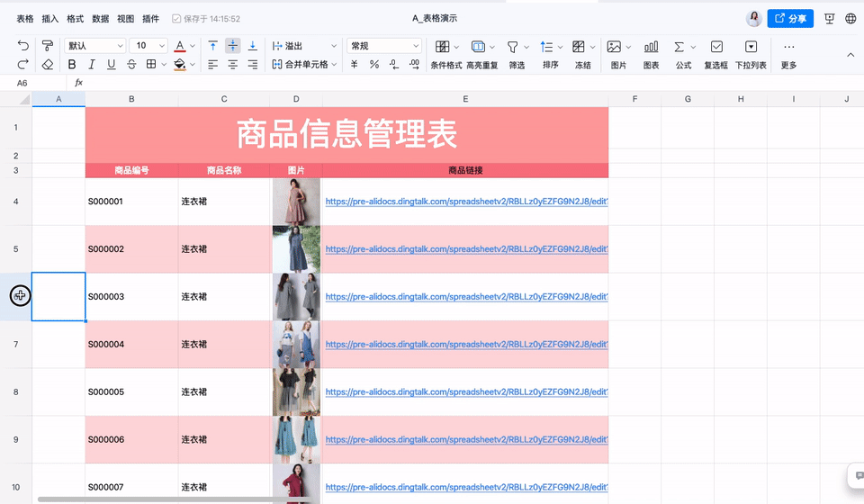Align text to bottom
The height and width of the screenshot is (504, 864).
pos(252,46)
